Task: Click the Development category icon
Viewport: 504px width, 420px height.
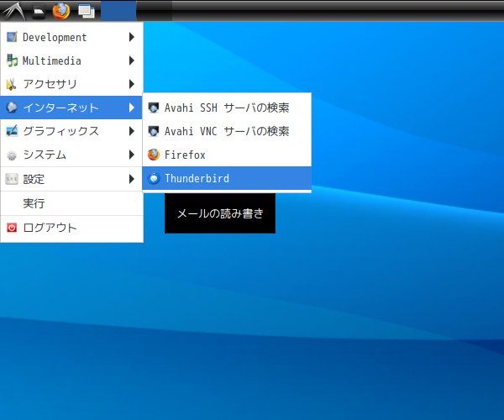Action: [12, 37]
